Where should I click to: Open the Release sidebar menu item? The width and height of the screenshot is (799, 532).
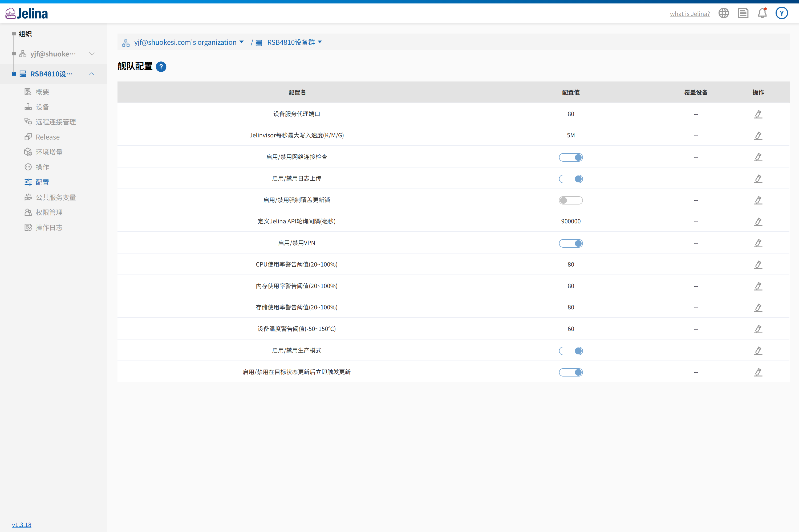click(x=47, y=137)
